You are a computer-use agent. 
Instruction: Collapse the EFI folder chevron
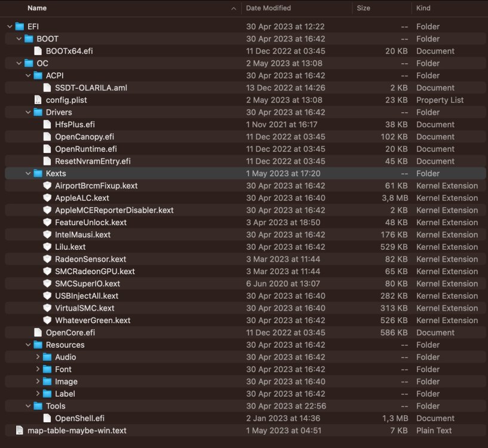click(x=10, y=26)
